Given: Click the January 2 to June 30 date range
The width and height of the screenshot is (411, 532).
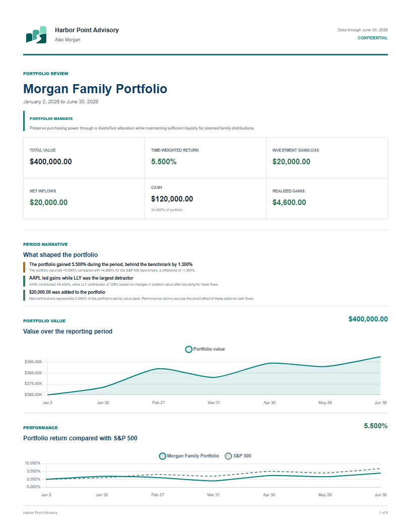Looking at the screenshot, I should [61, 102].
